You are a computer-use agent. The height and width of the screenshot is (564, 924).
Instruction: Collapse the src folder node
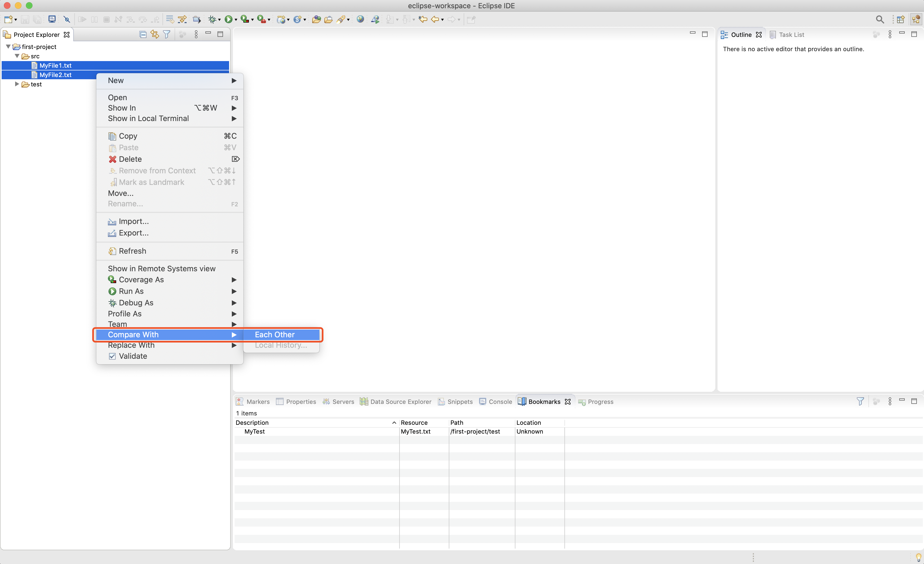[x=17, y=56]
